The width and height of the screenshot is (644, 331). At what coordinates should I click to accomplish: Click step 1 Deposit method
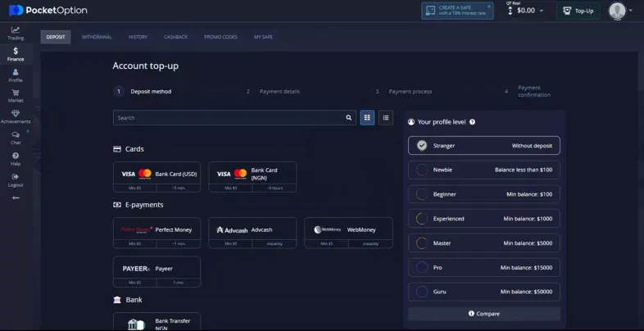[143, 92]
